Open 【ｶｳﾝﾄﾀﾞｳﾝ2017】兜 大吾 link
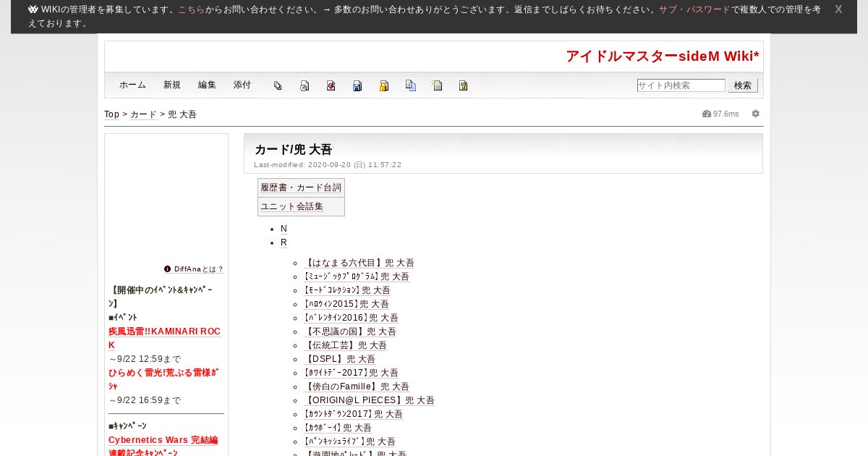The image size is (868, 456). [x=353, y=414]
